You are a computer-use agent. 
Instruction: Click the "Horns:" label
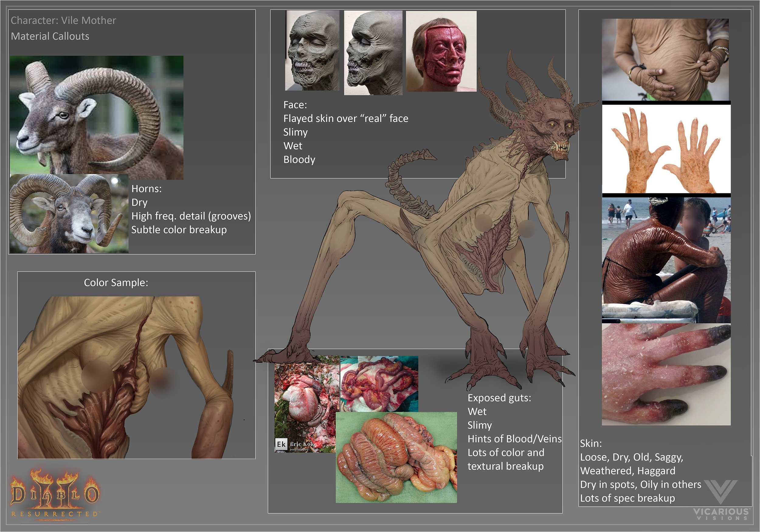[x=147, y=189]
